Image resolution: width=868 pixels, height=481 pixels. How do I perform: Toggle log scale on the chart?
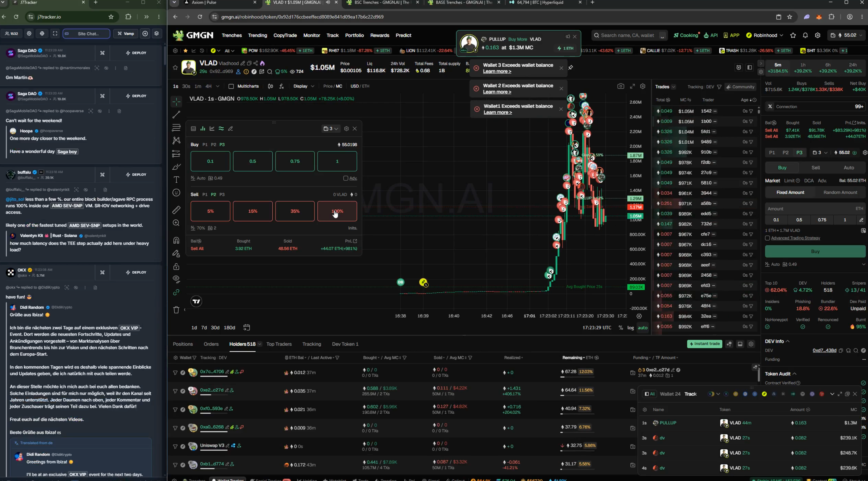tap(631, 328)
